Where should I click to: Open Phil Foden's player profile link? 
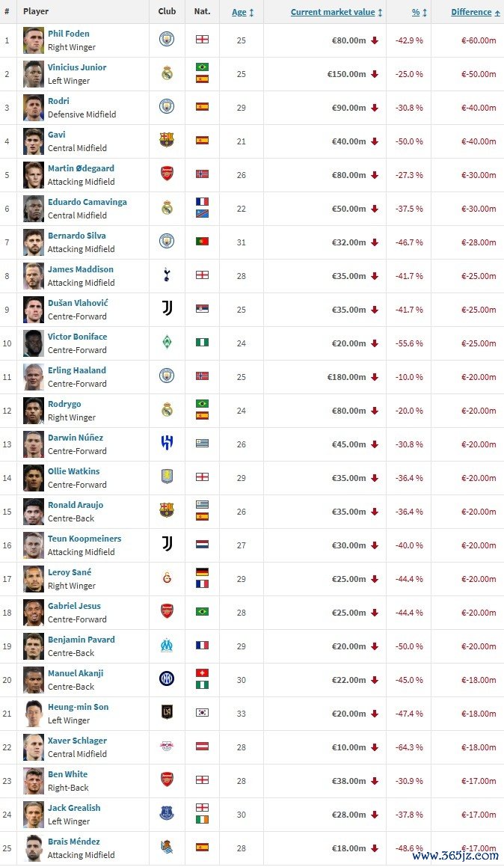69,34
